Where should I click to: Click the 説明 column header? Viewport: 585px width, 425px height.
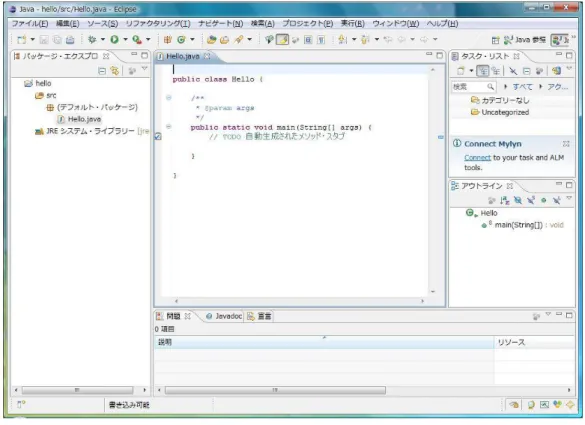coord(324,343)
